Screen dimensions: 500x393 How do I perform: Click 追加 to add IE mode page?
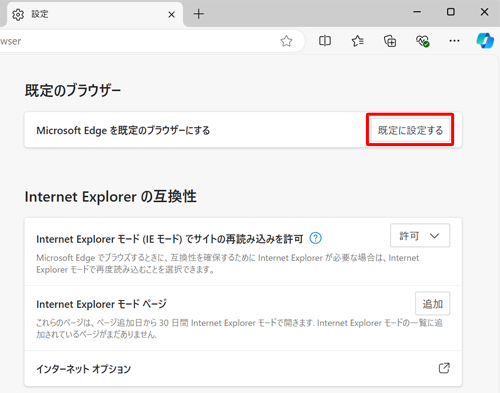[432, 303]
